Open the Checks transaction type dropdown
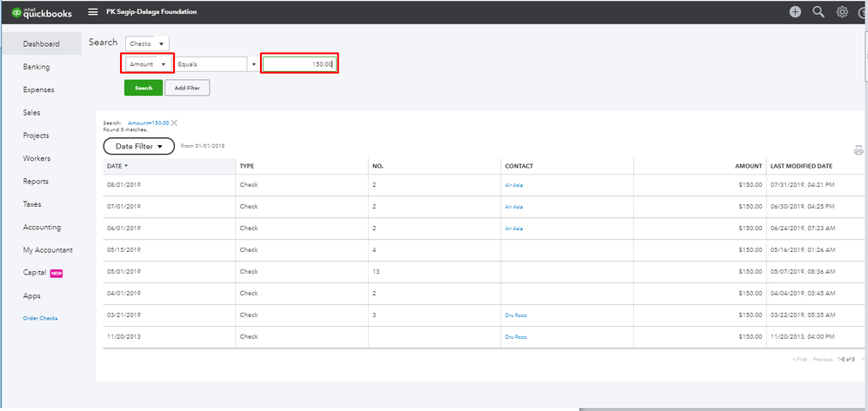Screen dimensions: 868x411 147,43
